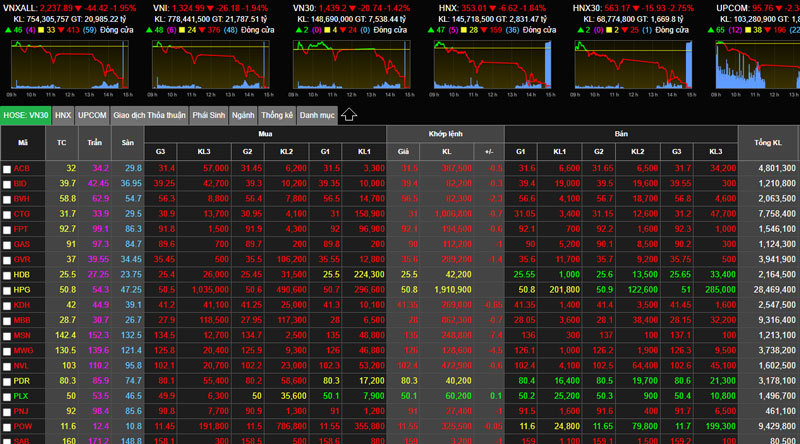Open the UPCOM tab
800x444 pixels.
(x=92, y=115)
